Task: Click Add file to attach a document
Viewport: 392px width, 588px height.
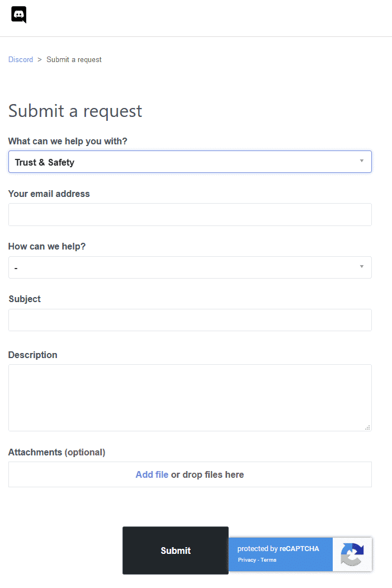Action: (152, 474)
